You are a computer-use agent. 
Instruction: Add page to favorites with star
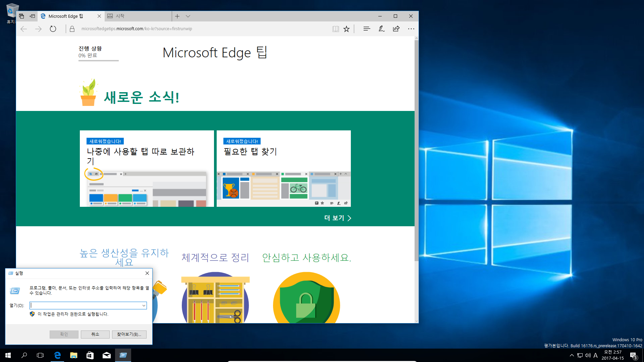tap(346, 29)
